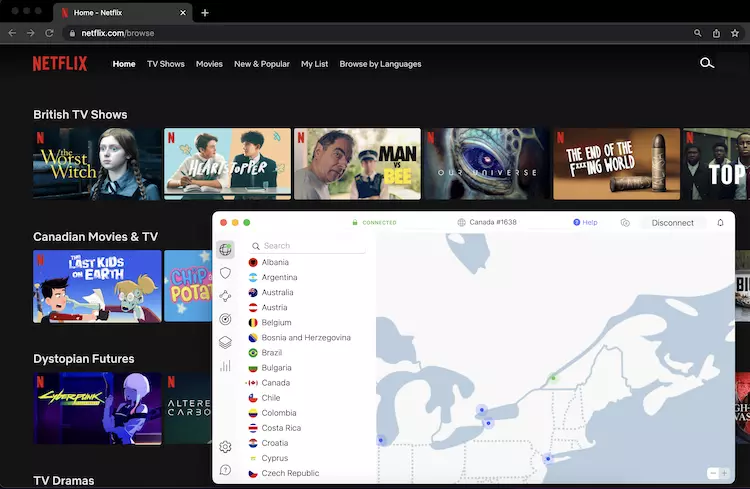Image resolution: width=750 pixels, height=489 pixels.
Task: Click the British TV Shows row heading
Action: tap(80, 115)
